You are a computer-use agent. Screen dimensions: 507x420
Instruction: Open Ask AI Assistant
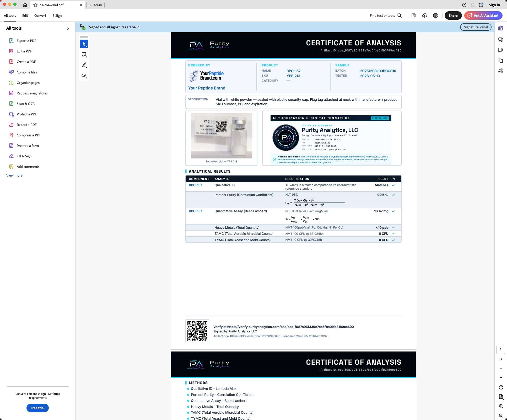483,15
